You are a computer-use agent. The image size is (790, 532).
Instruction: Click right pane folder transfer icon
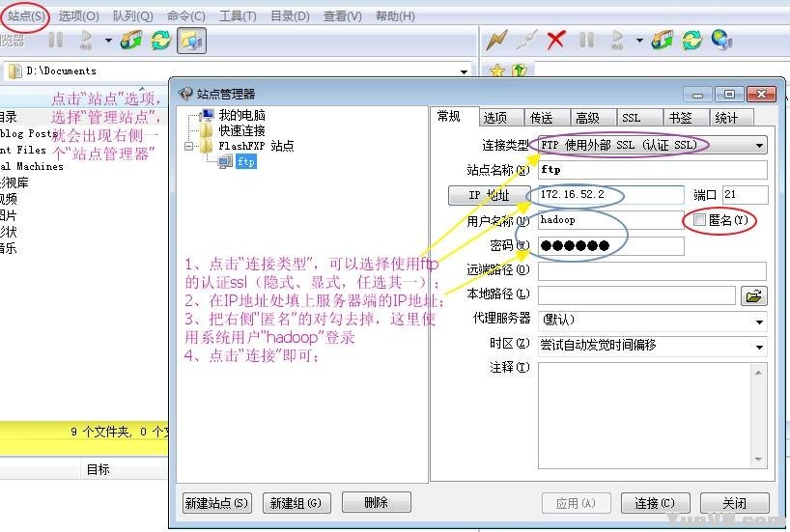tap(662, 40)
